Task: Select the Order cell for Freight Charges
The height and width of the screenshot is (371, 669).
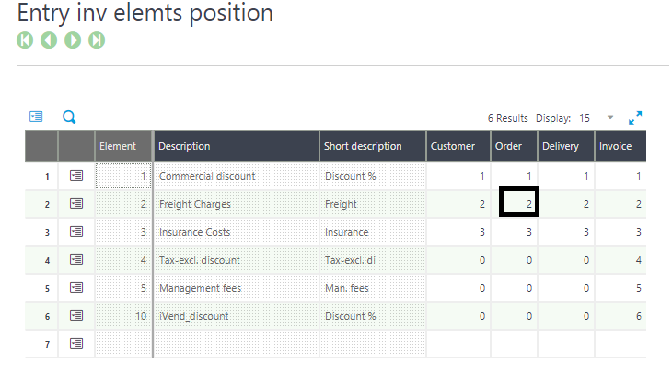Action: [519, 202]
